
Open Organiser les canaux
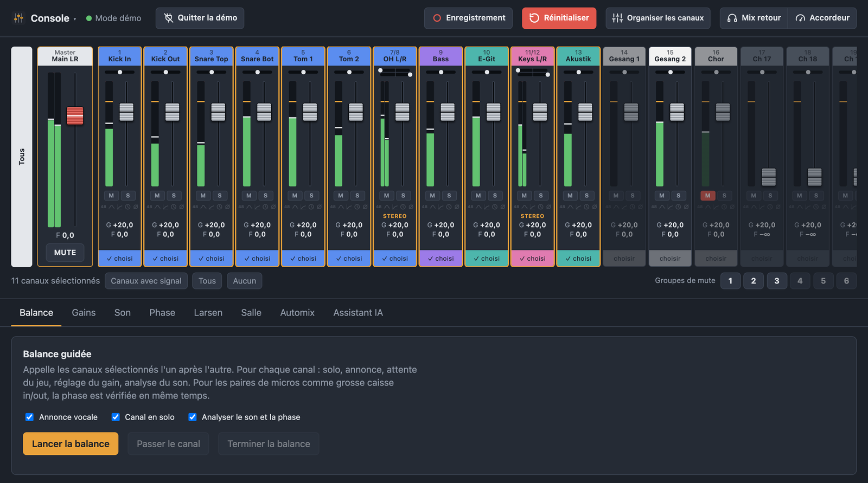(x=658, y=18)
